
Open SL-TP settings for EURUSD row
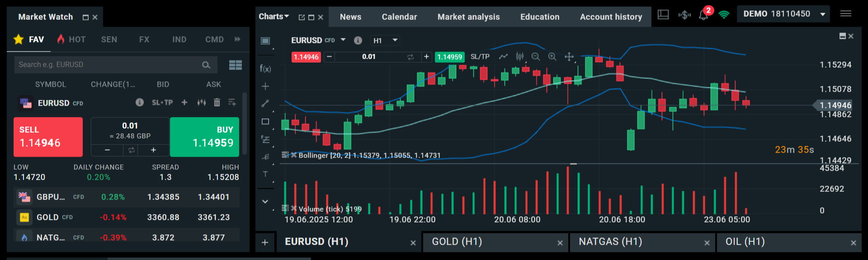(x=162, y=103)
